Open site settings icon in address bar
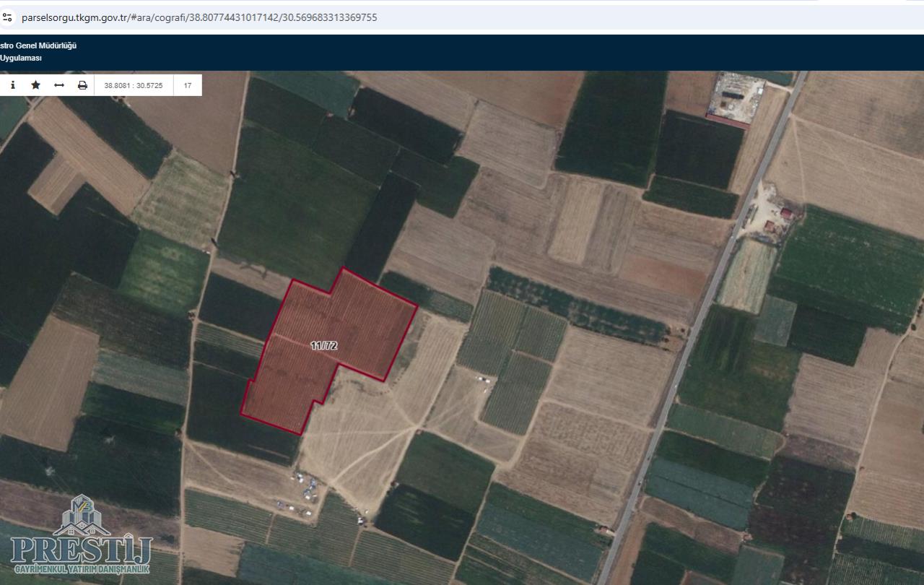Screen dimensions: 924x585 tap(8, 17)
